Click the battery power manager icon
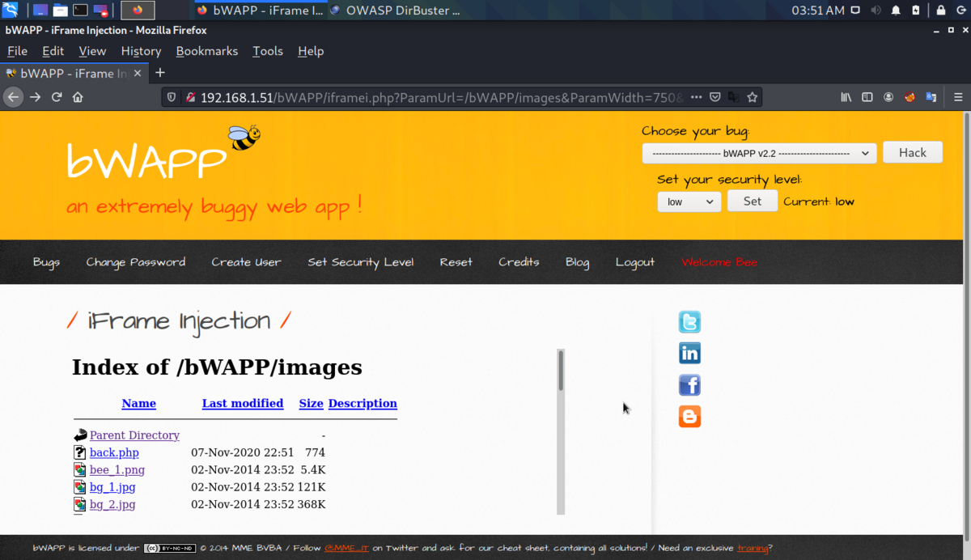 tap(916, 11)
